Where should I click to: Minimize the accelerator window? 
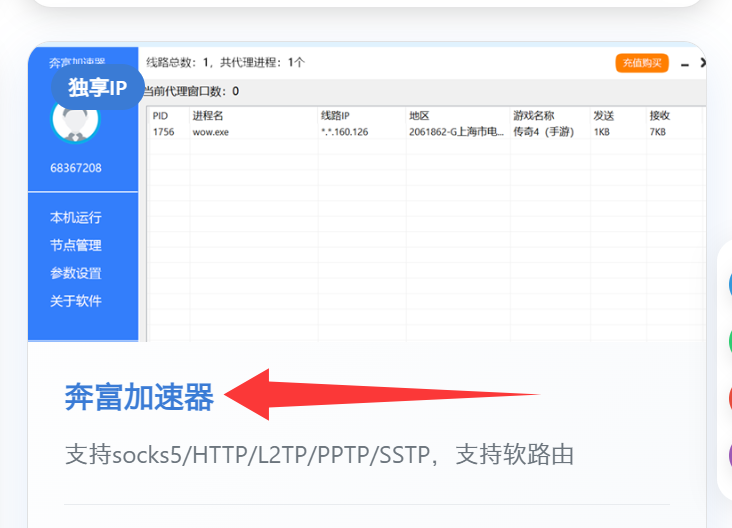click(685, 64)
